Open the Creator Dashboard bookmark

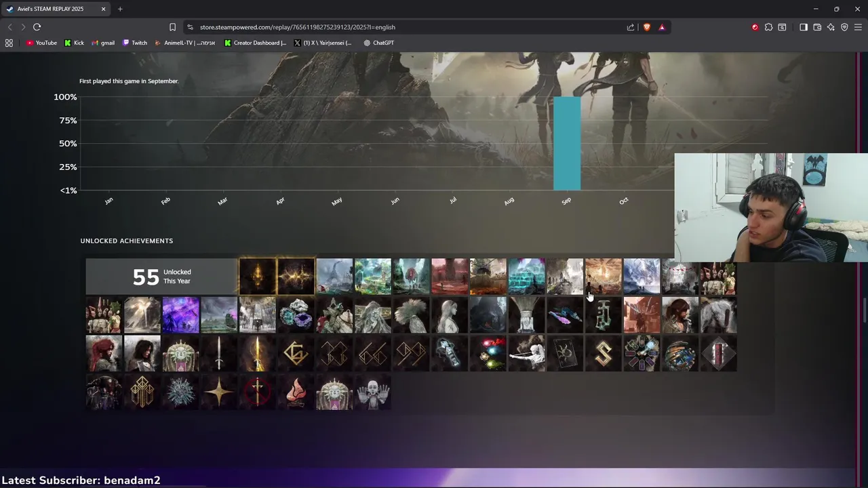click(x=255, y=43)
